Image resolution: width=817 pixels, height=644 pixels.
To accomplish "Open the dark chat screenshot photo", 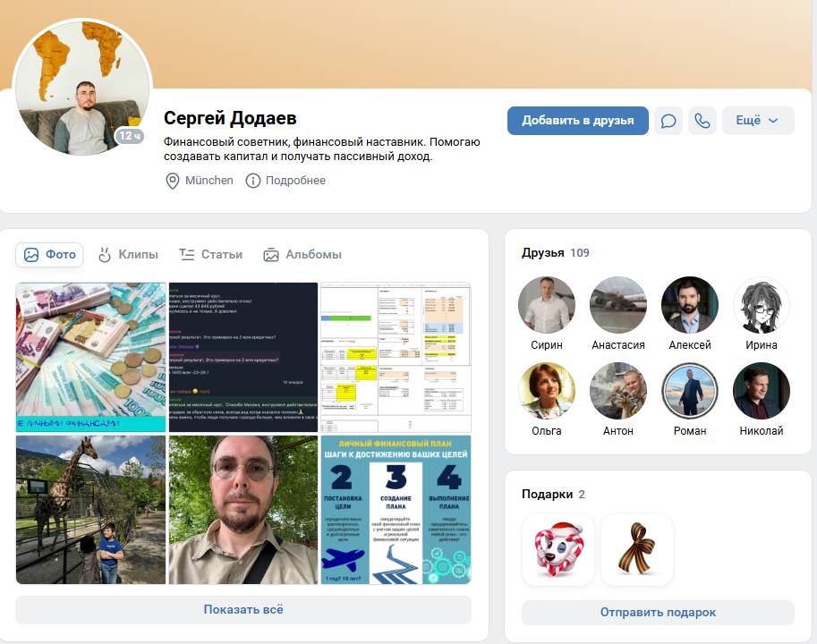I will point(243,357).
